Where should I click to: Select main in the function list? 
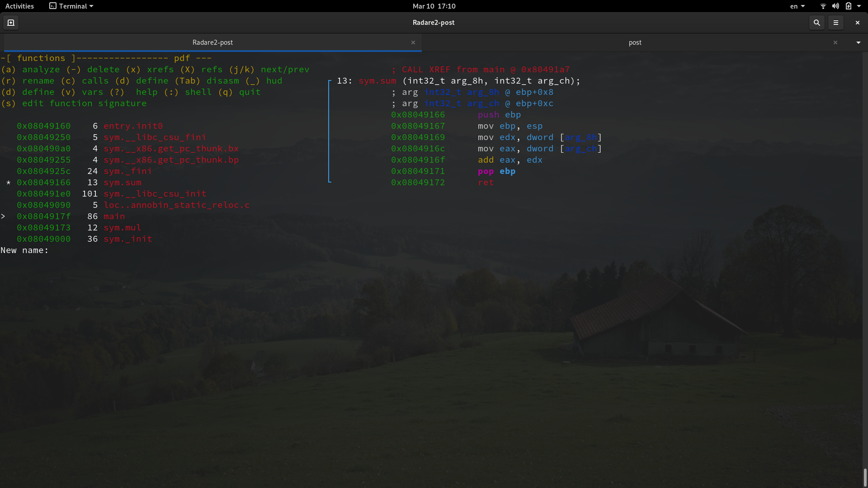114,216
